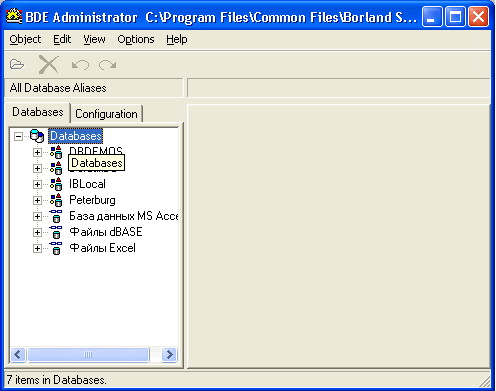Expand the База данных MS Access node
The width and height of the screenshot is (496, 391).
coord(37,216)
